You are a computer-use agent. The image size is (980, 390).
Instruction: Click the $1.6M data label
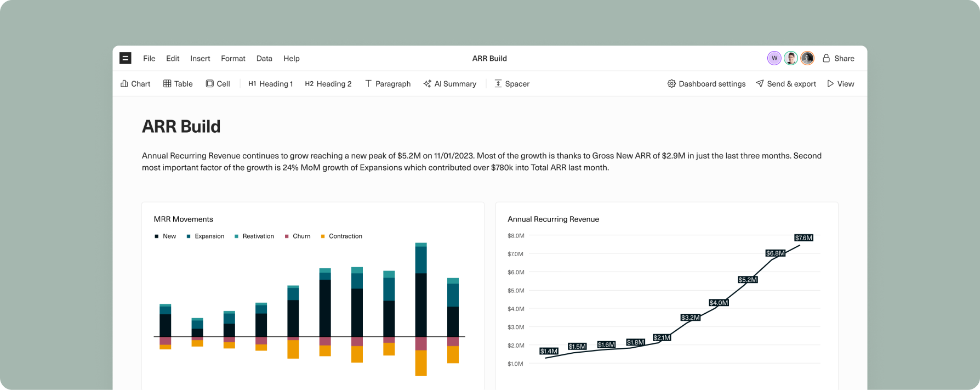[x=606, y=345]
